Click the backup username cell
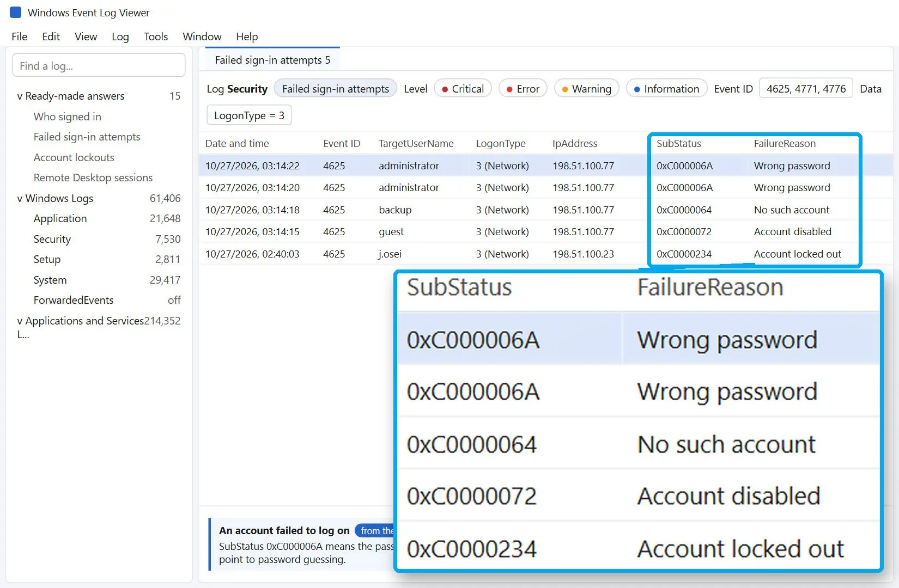The width and height of the screenshot is (899, 588). click(395, 210)
